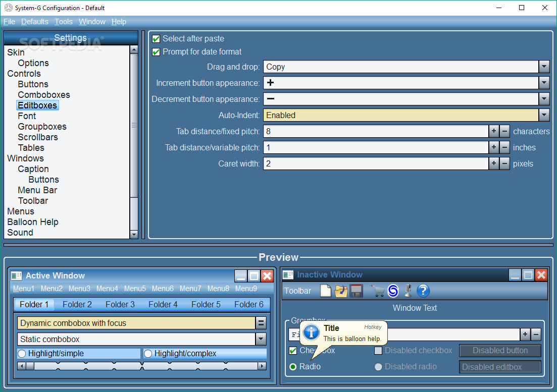Select Font in Settings tree
Image resolution: width=557 pixels, height=392 pixels.
pos(27,116)
